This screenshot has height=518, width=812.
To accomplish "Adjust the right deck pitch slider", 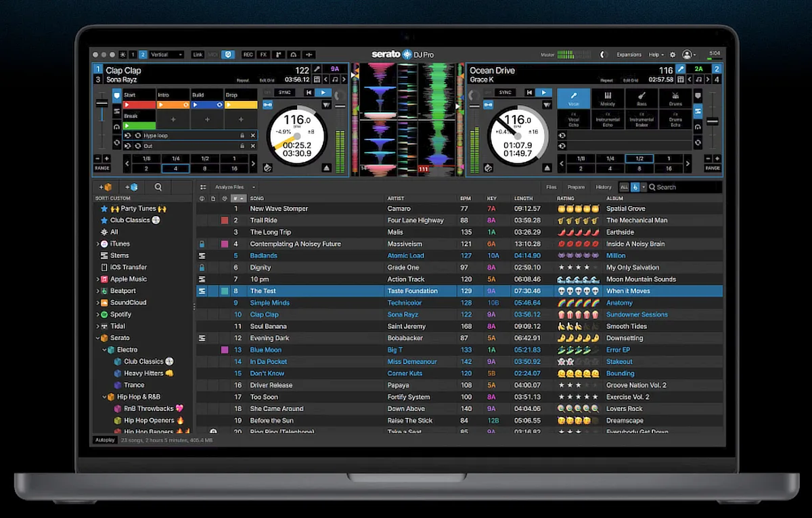I will [x=712, y=120].
